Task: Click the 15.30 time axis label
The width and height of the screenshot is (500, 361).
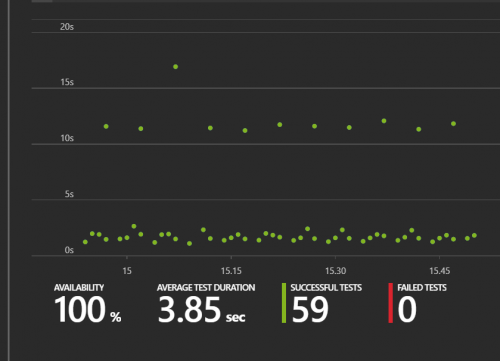Action: click(x=335, y=271)
